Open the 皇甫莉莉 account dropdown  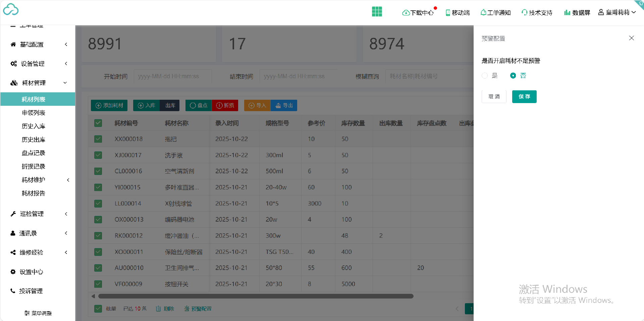(x=617, y=12)
